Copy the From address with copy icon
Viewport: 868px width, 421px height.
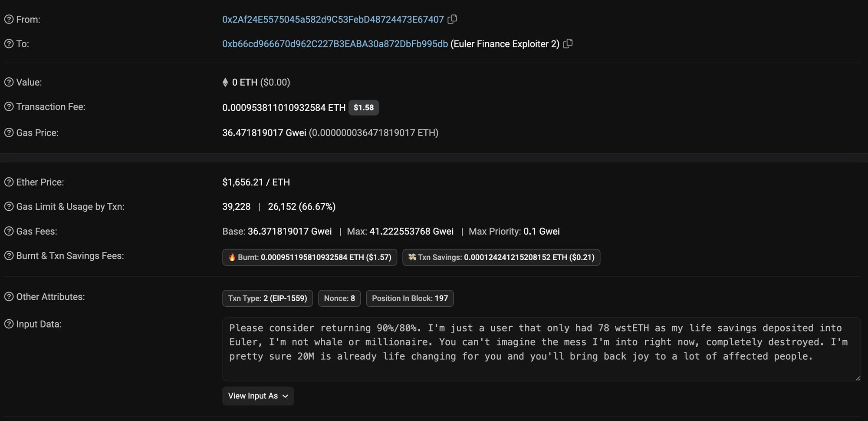(452, 19)
